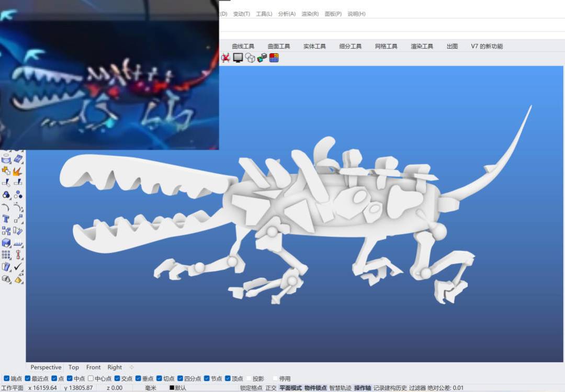The image size is (565, 392).
Task: Open the 说明(H) help menu
Action: (x=356, y=14)
